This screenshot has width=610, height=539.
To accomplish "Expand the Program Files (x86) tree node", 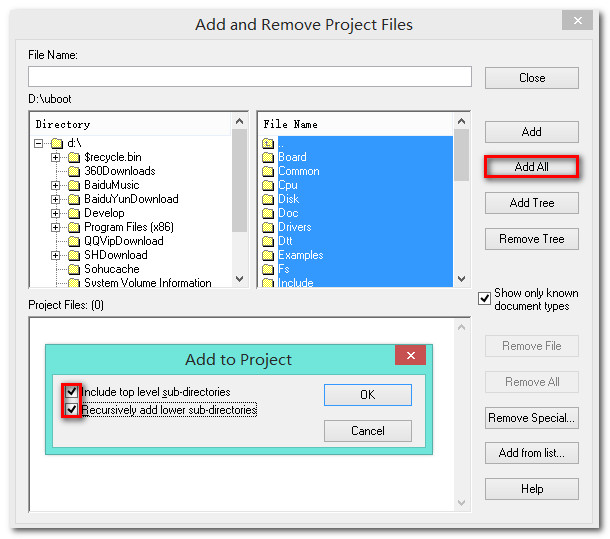I will point(55,227).
